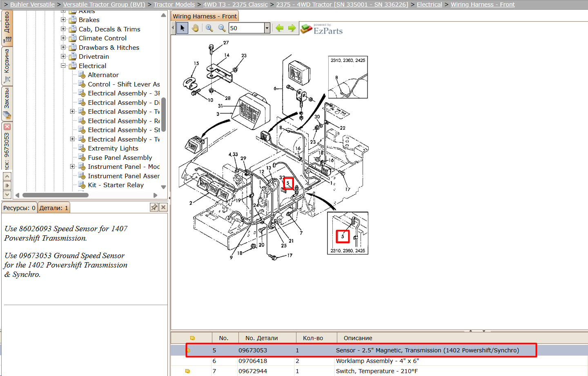Click the Brakes folder icon

73,20
